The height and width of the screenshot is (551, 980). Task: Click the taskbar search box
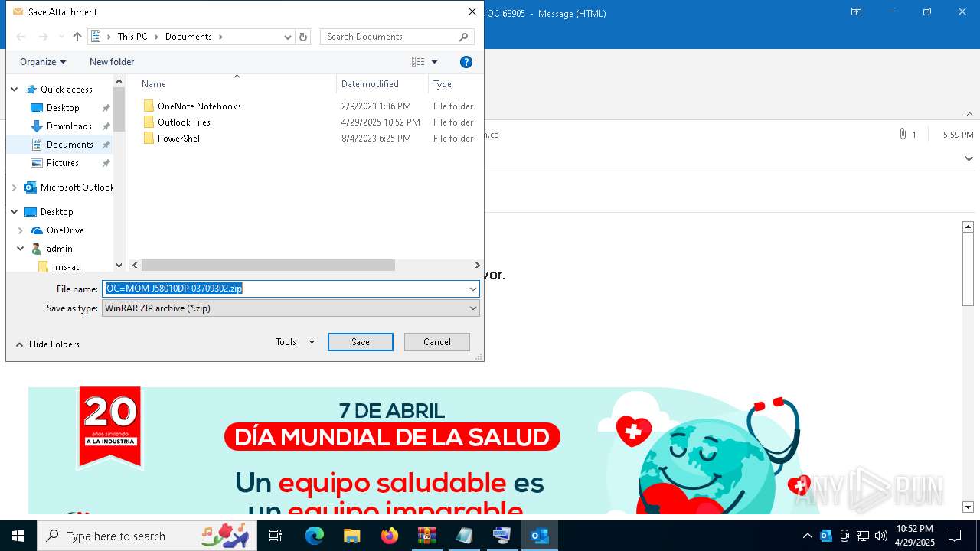click(149, 536)
